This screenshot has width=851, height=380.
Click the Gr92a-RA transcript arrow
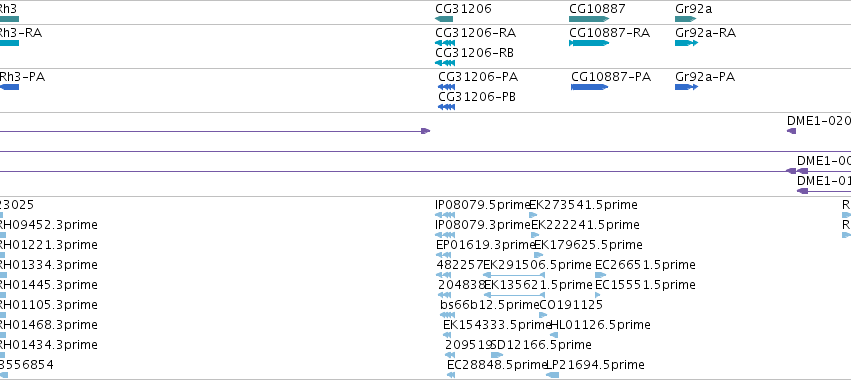click(687, 43)
